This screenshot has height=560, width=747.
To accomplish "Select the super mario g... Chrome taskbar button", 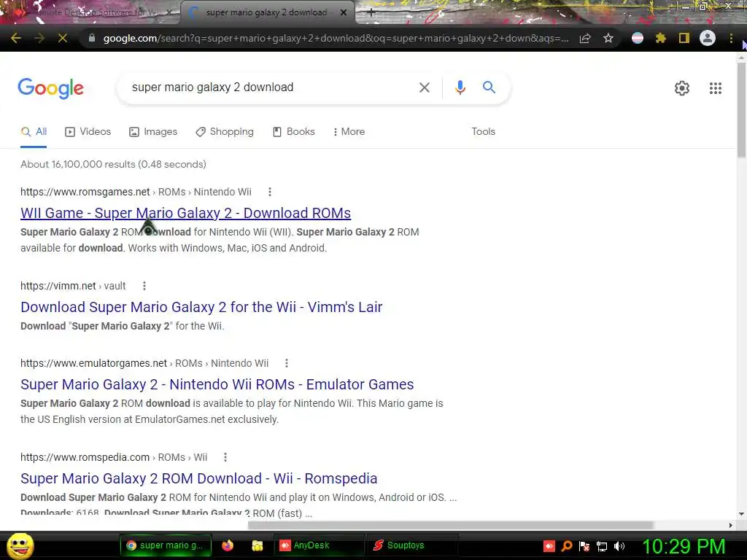I will click(165, 545).
